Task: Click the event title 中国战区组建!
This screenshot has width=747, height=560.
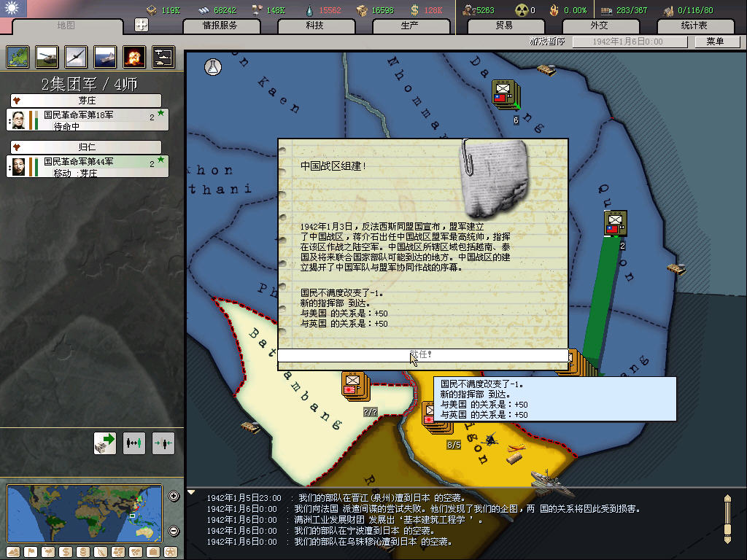Action: point(333,166)
